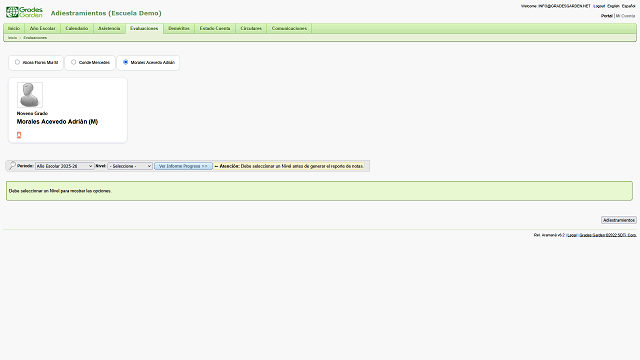The height and width of the screenshot is (360, 640).
Task: Click the magnifier icon beside Periodo
Action: pyautogui.click(x=12, y=166)
